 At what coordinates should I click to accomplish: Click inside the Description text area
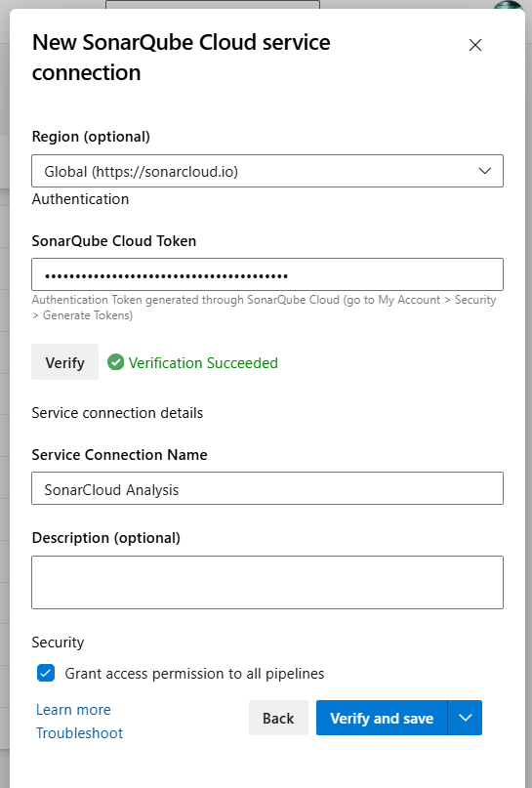click(267, 583)
